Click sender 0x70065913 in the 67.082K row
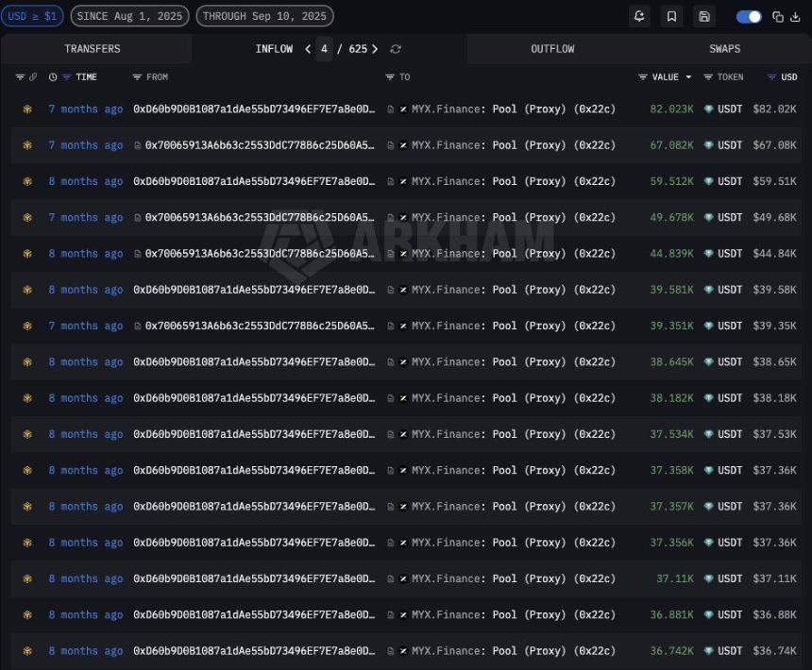The height and width of the screenshot is (670, 812). tap(260, 145)
